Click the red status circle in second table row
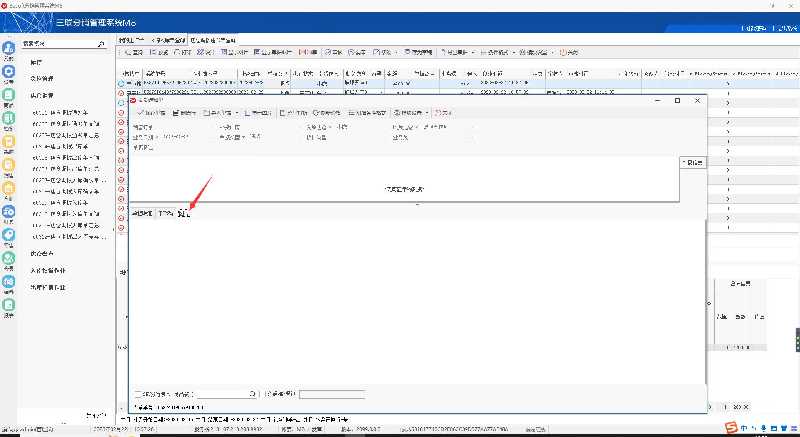 click(x=121, y=94)
